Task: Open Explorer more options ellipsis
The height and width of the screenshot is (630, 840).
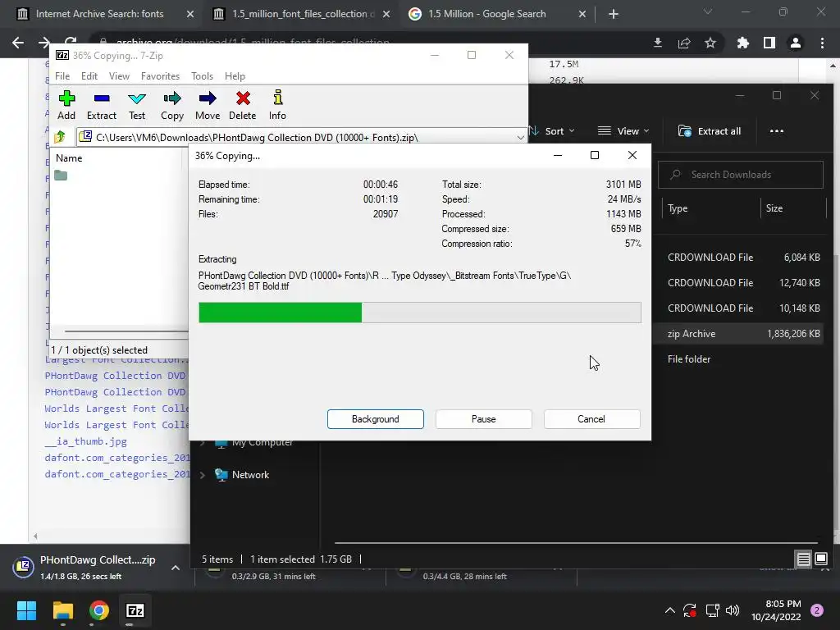Action: pos(776,130)
